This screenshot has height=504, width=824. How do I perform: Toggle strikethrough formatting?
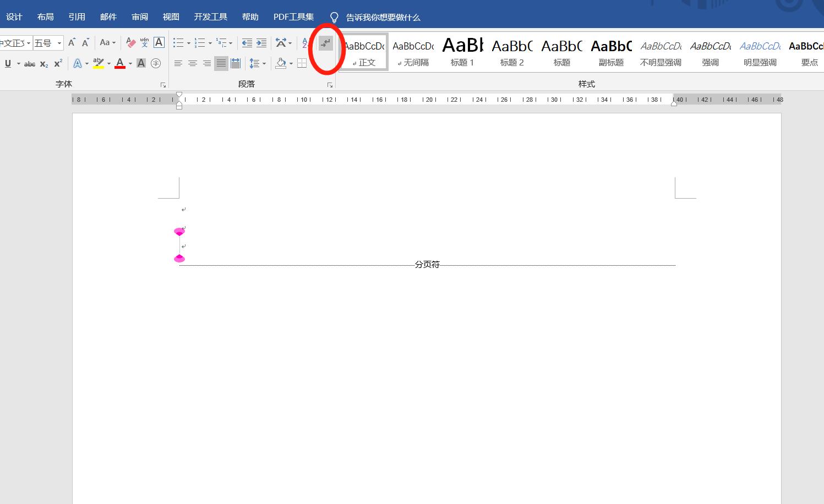30,64
